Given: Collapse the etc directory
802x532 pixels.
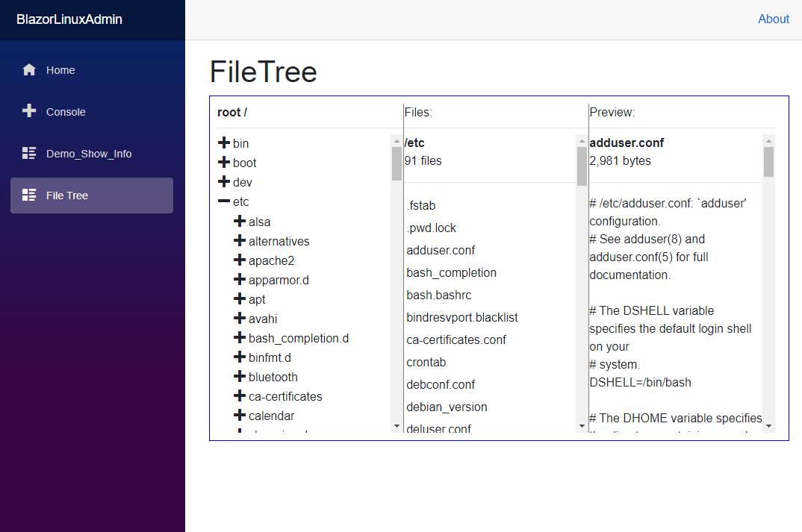Looking at the screenshot, I should click(223, 201).
